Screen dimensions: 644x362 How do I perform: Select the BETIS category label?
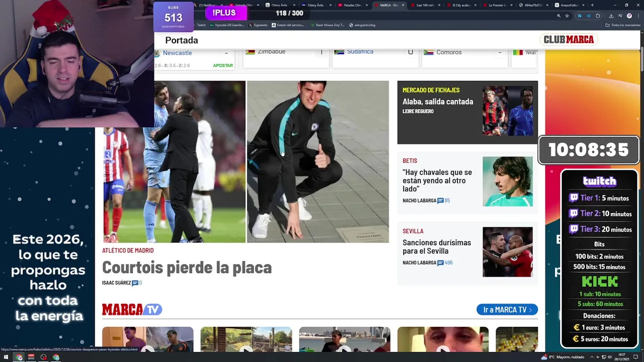pos(410,161)
